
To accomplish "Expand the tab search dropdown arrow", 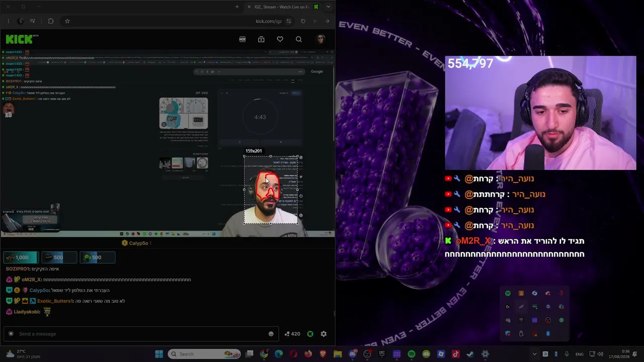I will (x=328, y=7).
